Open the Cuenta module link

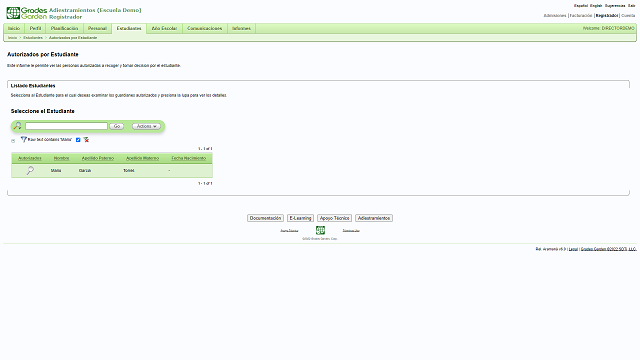628,16
